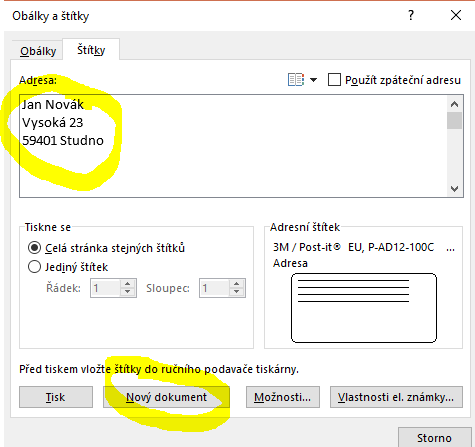Click inside the Adresa text field
475x447 pixels.
click(233, 146)
